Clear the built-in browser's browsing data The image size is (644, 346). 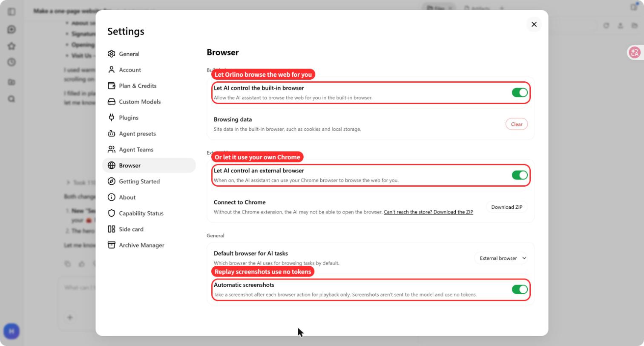[x=517, y=124]
